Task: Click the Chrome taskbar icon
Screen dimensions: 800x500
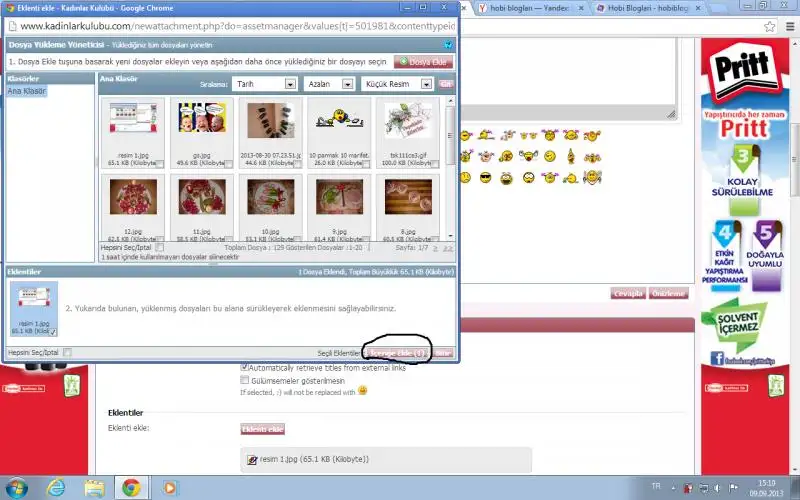Action: click(131, 488)
